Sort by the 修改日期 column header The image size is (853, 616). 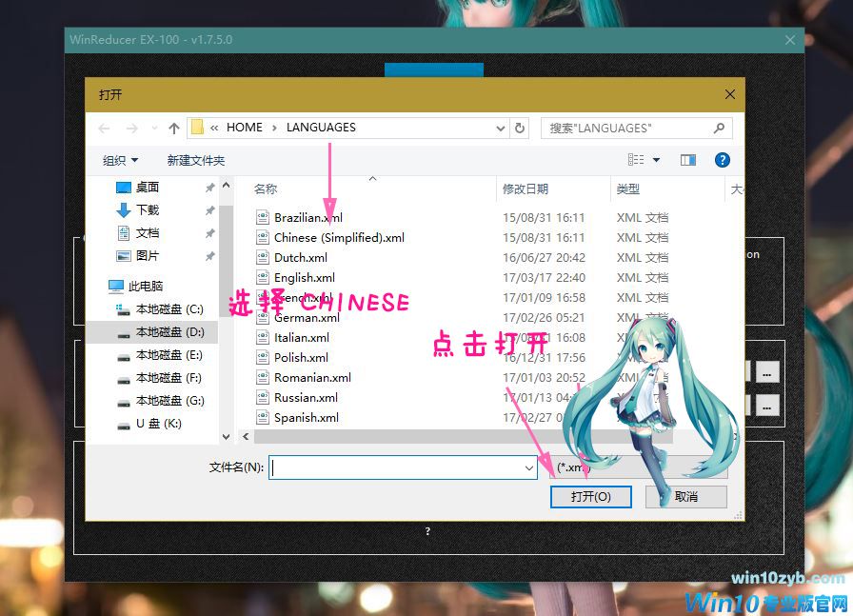click(526, 189)
